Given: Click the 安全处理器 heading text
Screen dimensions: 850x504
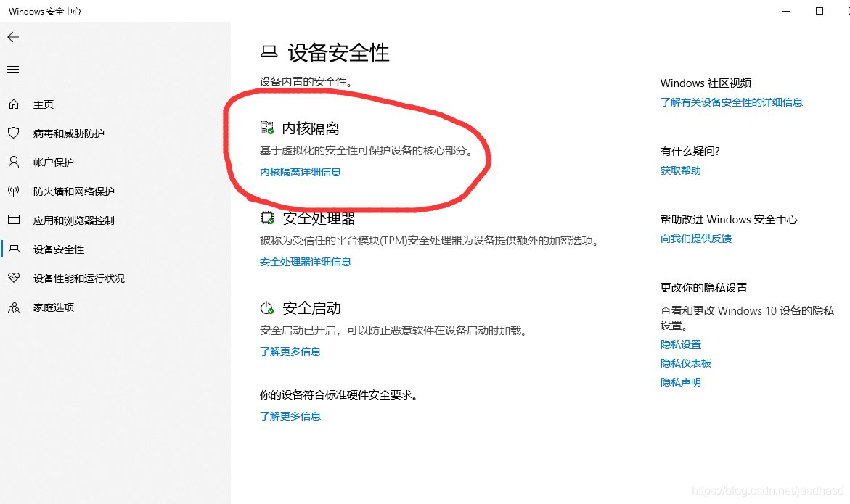Looking at the screenshot, I should 319,218.
